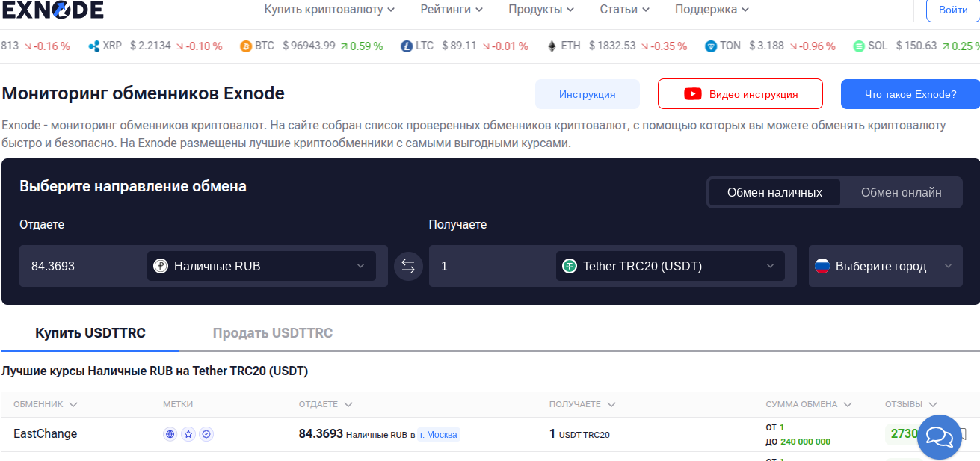Click the ETH coin icon in ticker
980x461 pixels.
(x=552, y=46)
